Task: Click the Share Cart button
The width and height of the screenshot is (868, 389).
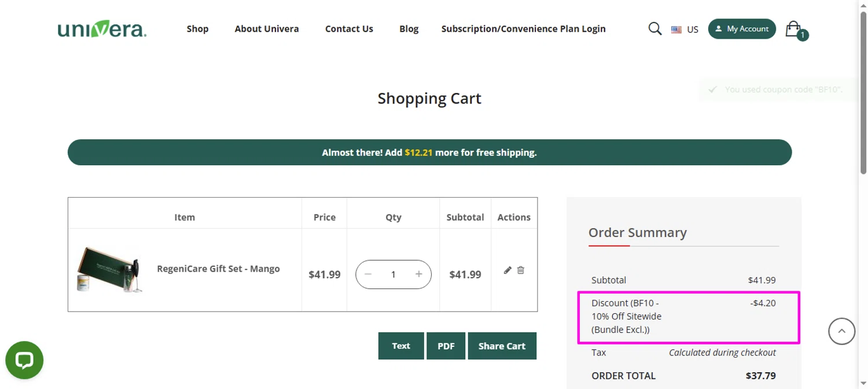Action: coord(502,346)
